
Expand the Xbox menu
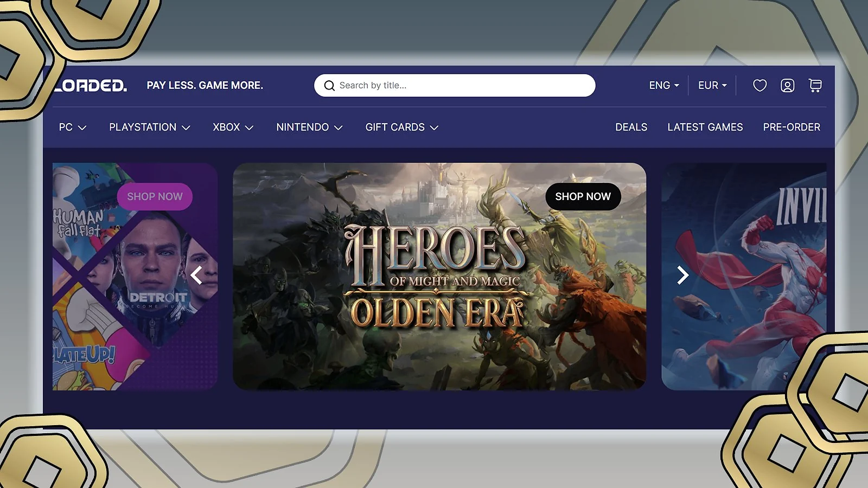click(x=233, y=127)
